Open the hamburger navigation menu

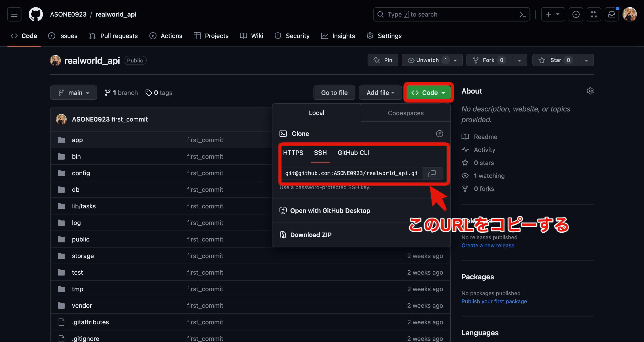tap(14, 15)
